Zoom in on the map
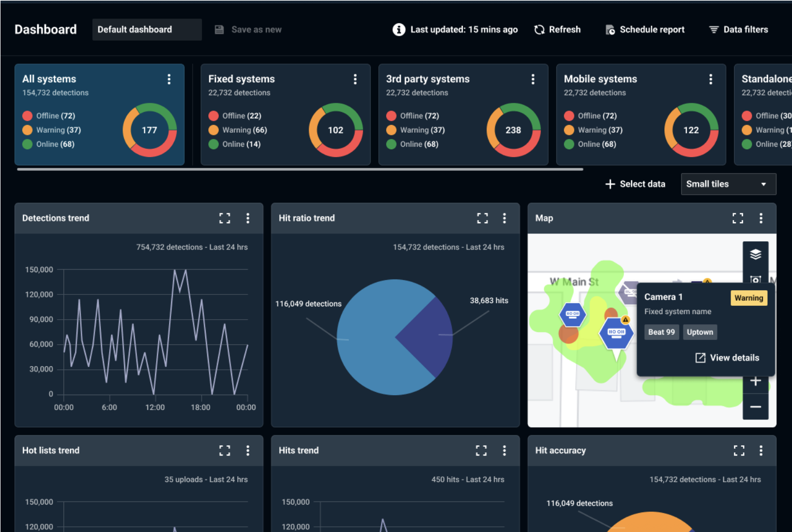 pyautogui.click(x=756, y=382)
